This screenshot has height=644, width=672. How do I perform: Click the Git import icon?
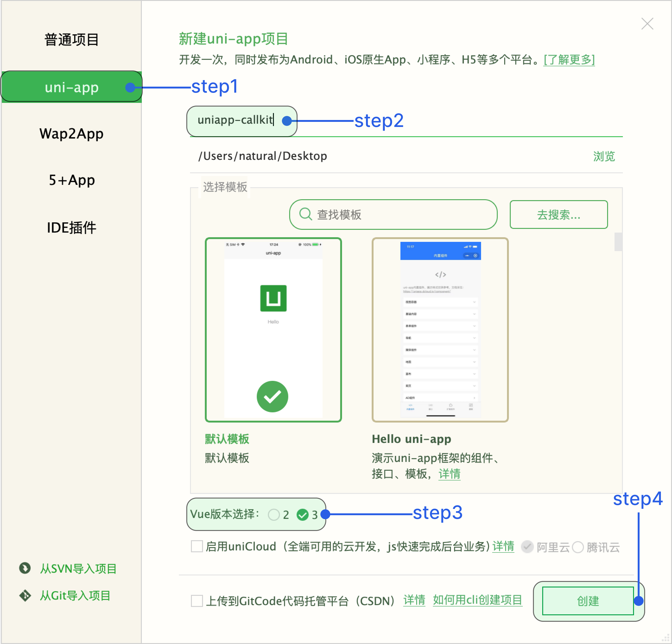tap(25, 595)
